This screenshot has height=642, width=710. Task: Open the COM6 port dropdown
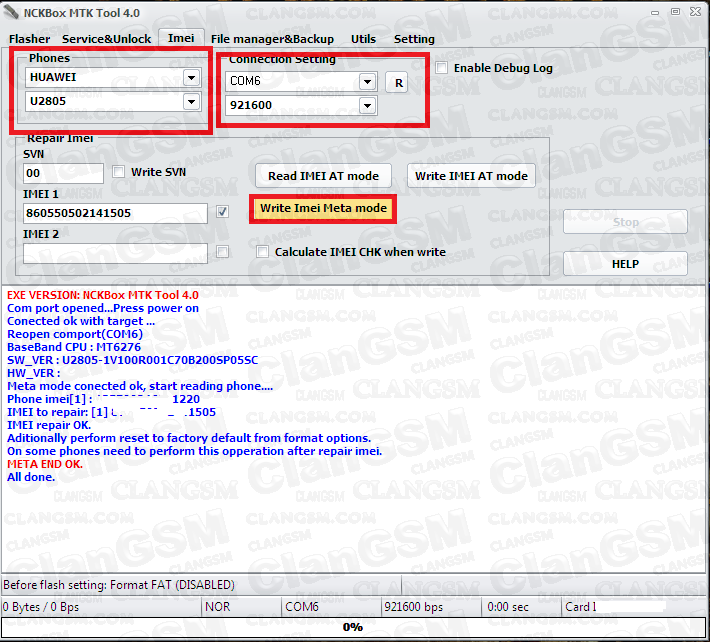(x=368, y=81)
